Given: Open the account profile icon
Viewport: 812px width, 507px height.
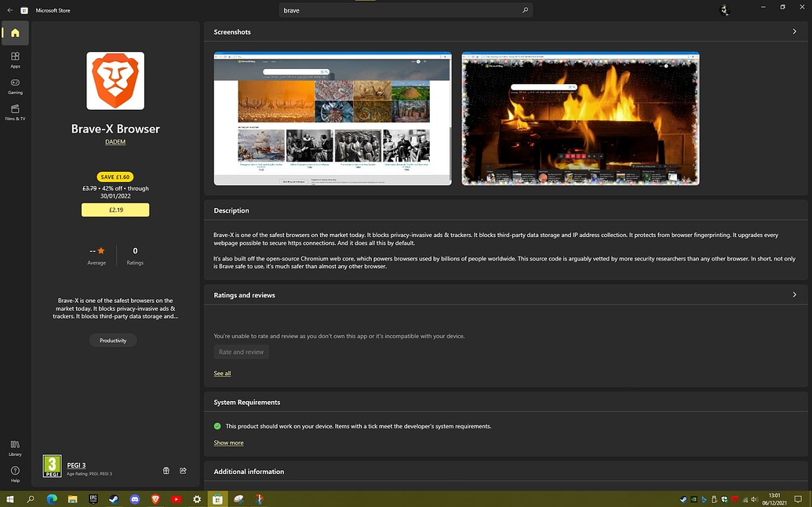Looking at the screenshot, I should (x=723, y=10).
